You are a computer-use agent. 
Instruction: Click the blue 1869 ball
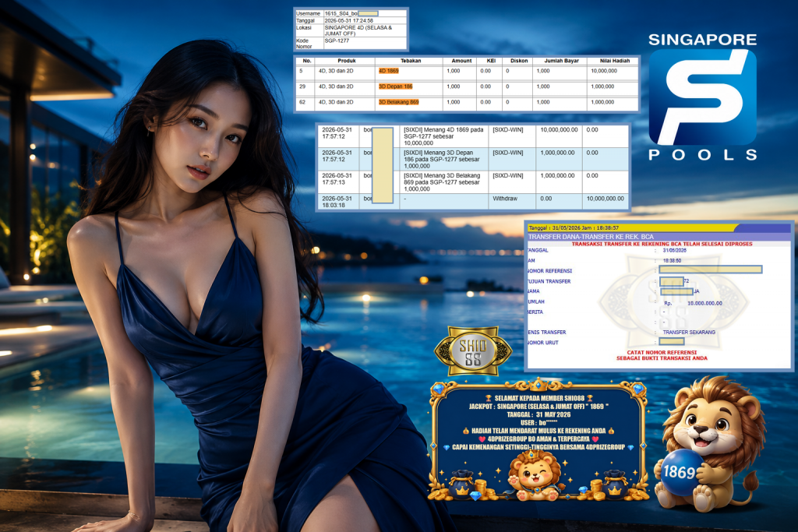pyautogui.click(x=681, y=472)
